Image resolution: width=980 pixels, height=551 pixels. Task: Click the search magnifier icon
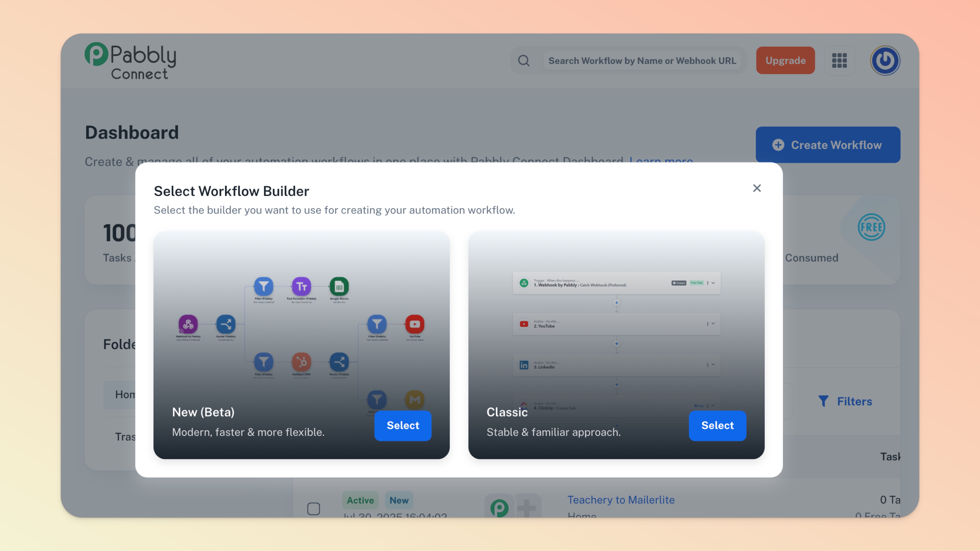tap(524, 61)
